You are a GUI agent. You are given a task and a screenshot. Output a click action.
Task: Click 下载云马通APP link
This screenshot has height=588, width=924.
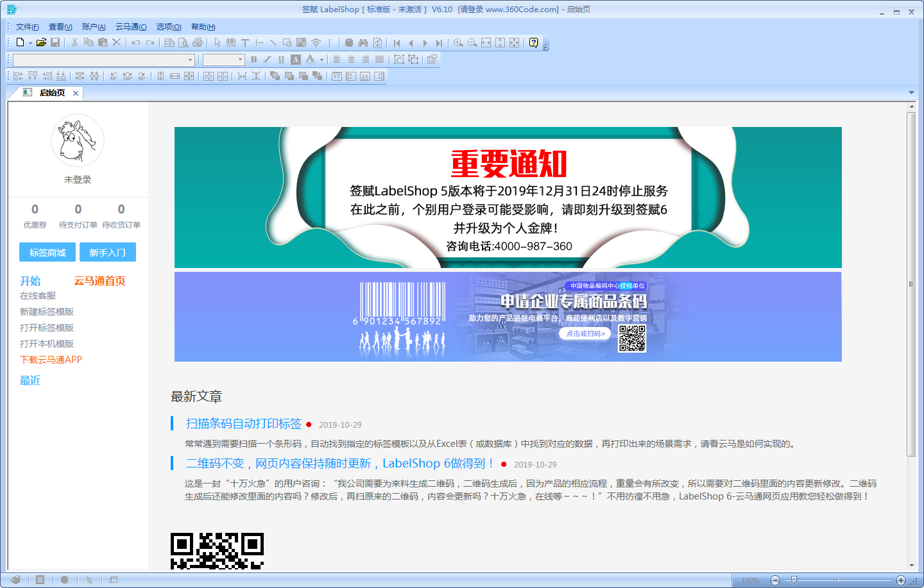pyautogui.click(x=51, y=360)
